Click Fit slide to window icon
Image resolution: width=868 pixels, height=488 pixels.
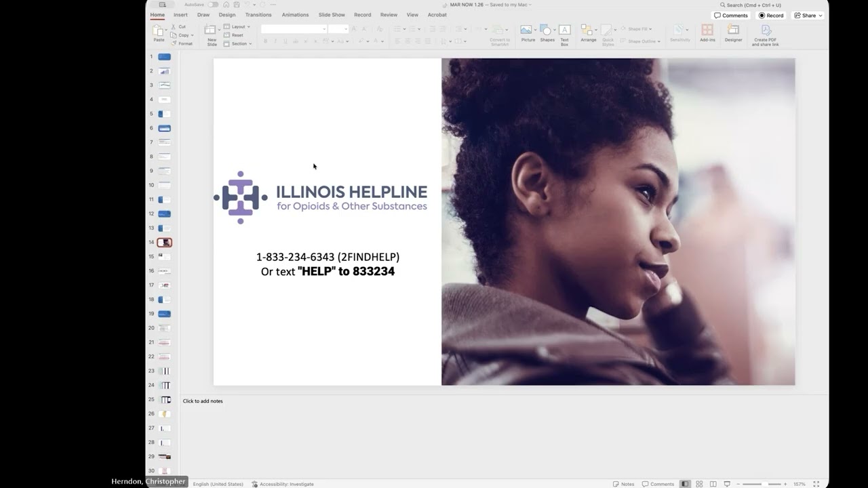click(x=816, y=484)
